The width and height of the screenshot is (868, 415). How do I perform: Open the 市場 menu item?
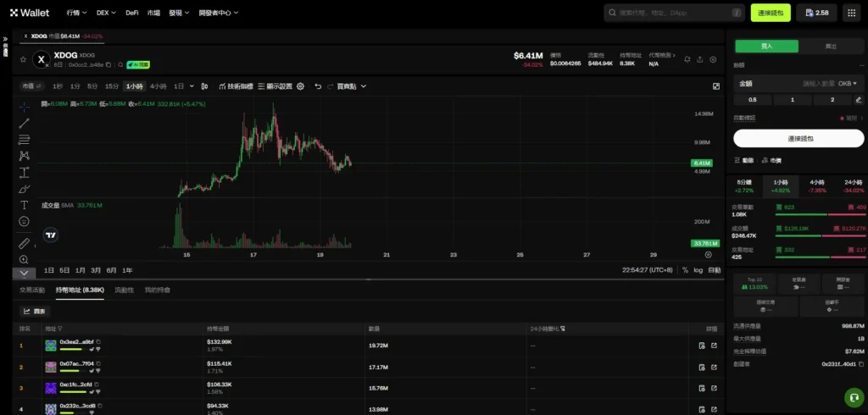pos(153,13)
